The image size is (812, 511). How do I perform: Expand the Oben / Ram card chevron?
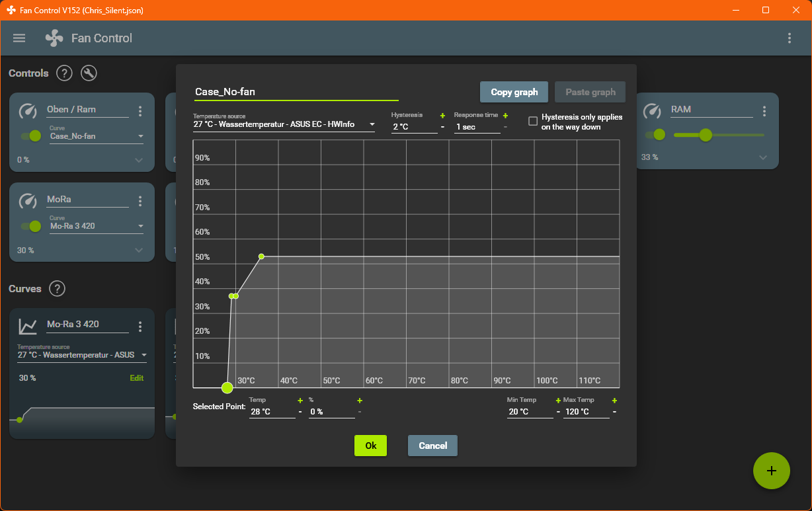pyautogui.click(x=139, y=160)
